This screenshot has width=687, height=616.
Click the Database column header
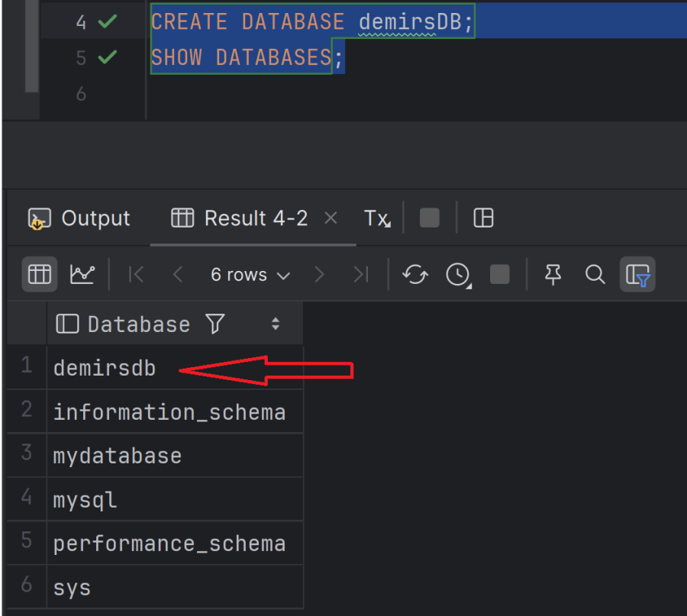click(138, 324)
